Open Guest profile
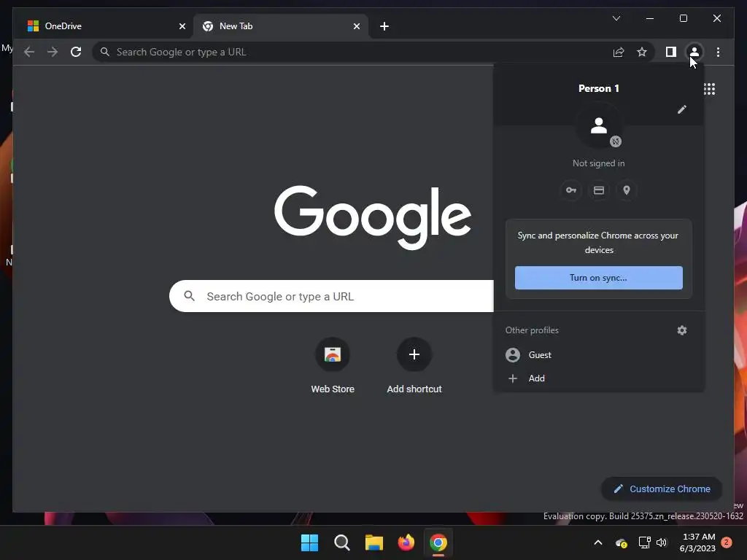The width and height of the screenshot is (747, 560). 599,355
